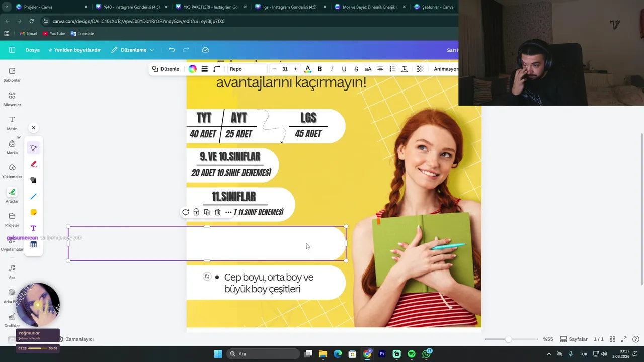
Task: Open more options for selected element
Action: [x=228, y=212]
